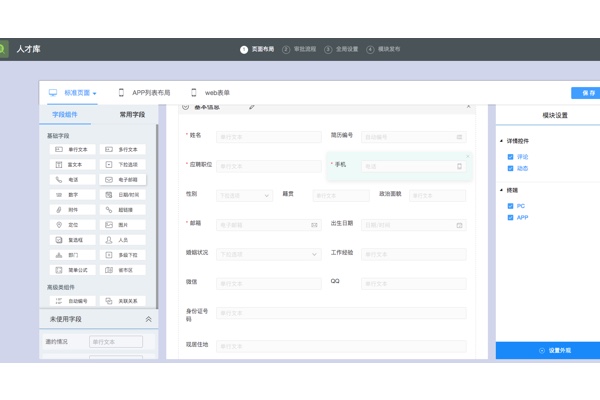Select the 电话 phone field component
This screenshot has height=400, width=600.
(73, 180)
